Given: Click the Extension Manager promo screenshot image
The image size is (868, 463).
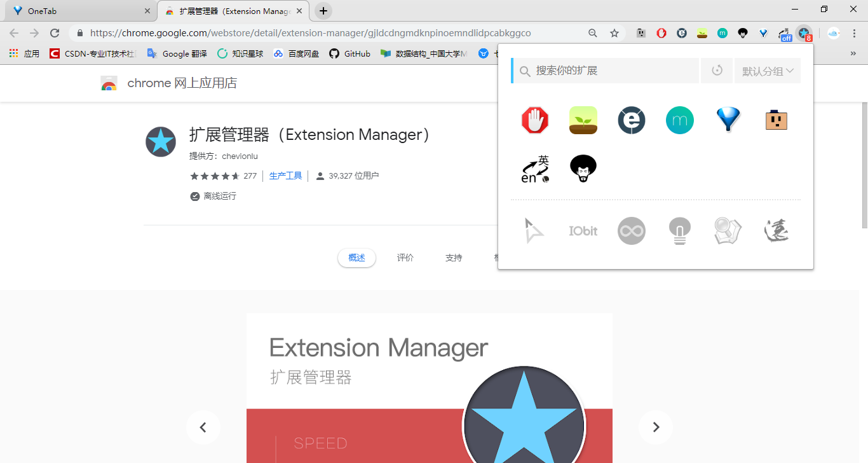Looking at the screenshot, I should pos(430,388).
